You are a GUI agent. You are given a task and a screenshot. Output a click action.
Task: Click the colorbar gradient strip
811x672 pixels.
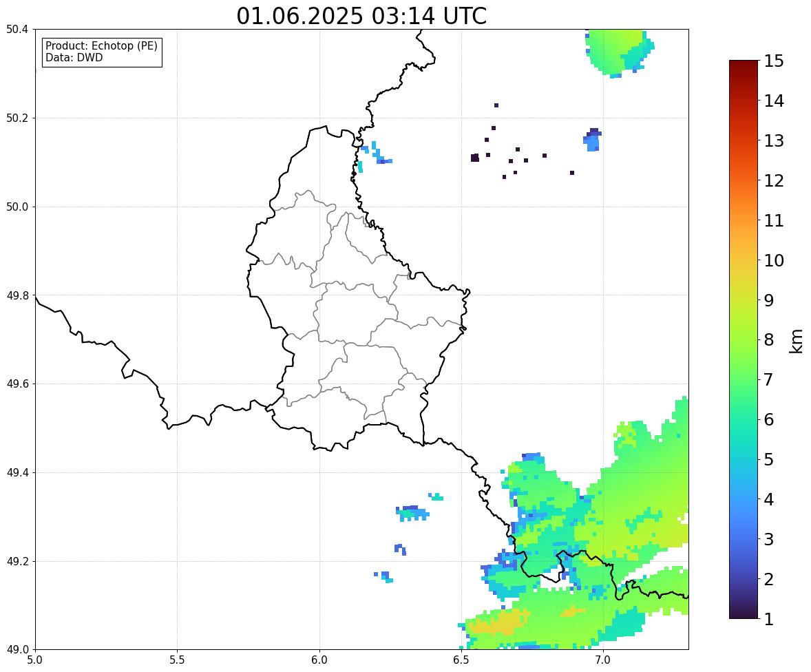[x=744, y=339]
